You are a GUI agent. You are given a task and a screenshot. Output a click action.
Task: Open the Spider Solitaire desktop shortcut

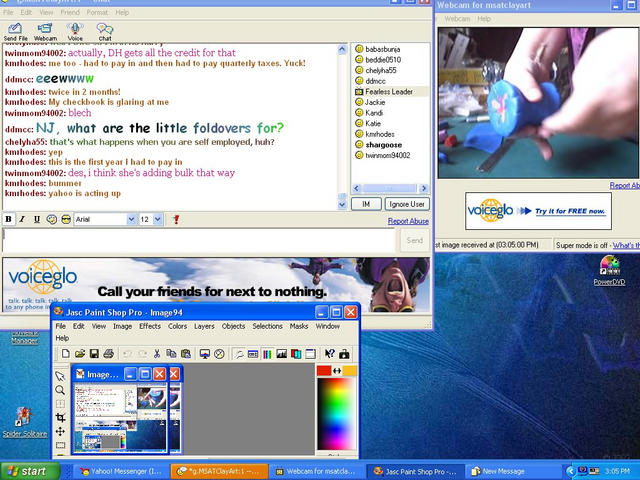[25, 422]
